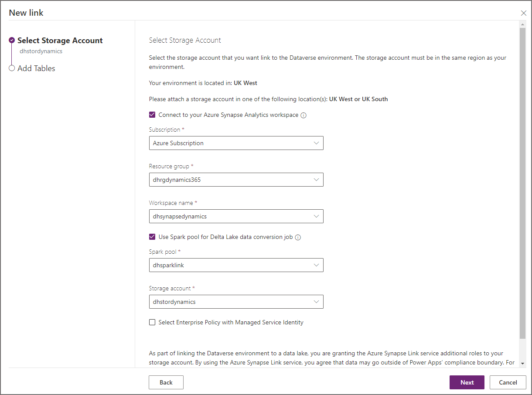
Task: Click the X icon to dismiss the New link dialog
Action: pyautogui.click(x=523, y=13)
